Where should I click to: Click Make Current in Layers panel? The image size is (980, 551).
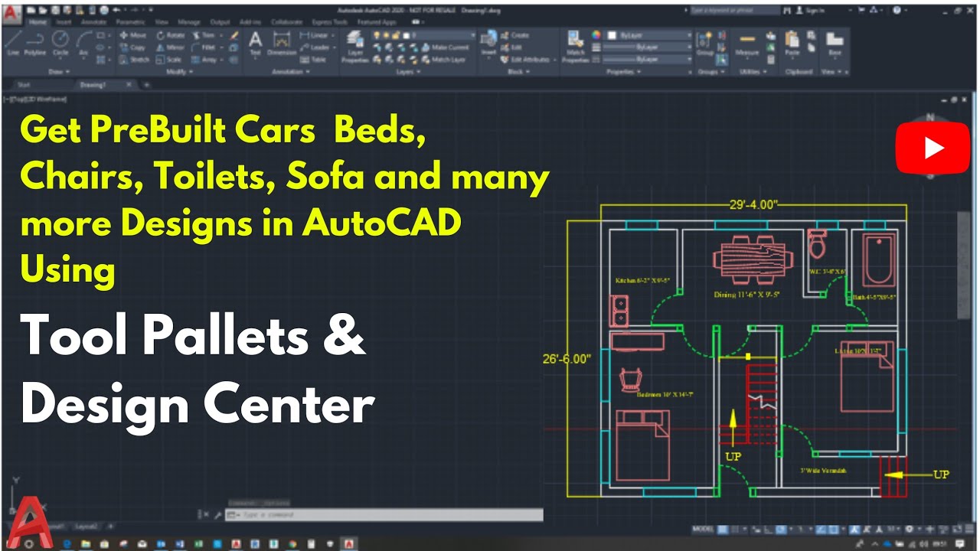click(x=444, y=47)
